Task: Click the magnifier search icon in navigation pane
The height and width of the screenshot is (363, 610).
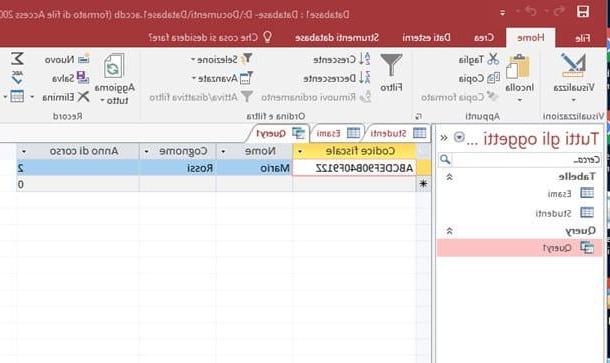Action: click(x=445, y=159)
